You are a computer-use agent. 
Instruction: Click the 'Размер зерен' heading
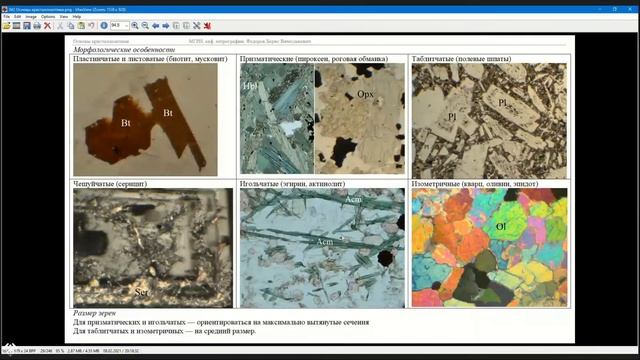(94, 313)
